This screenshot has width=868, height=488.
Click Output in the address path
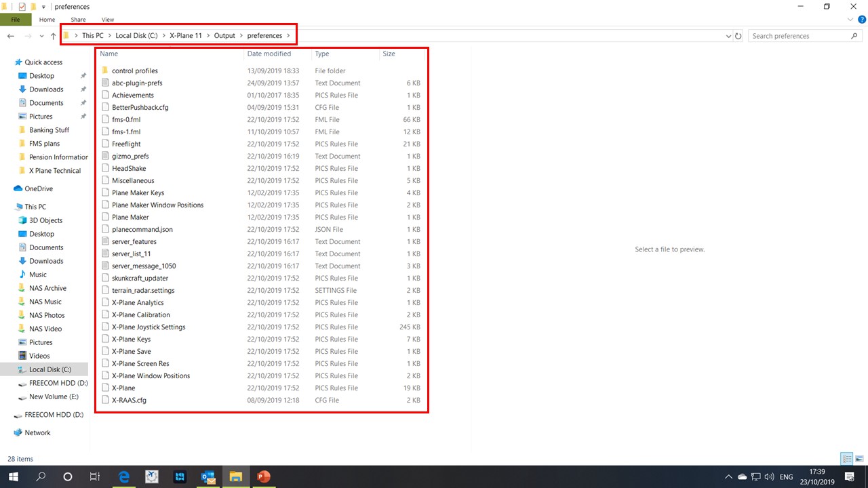224,36
